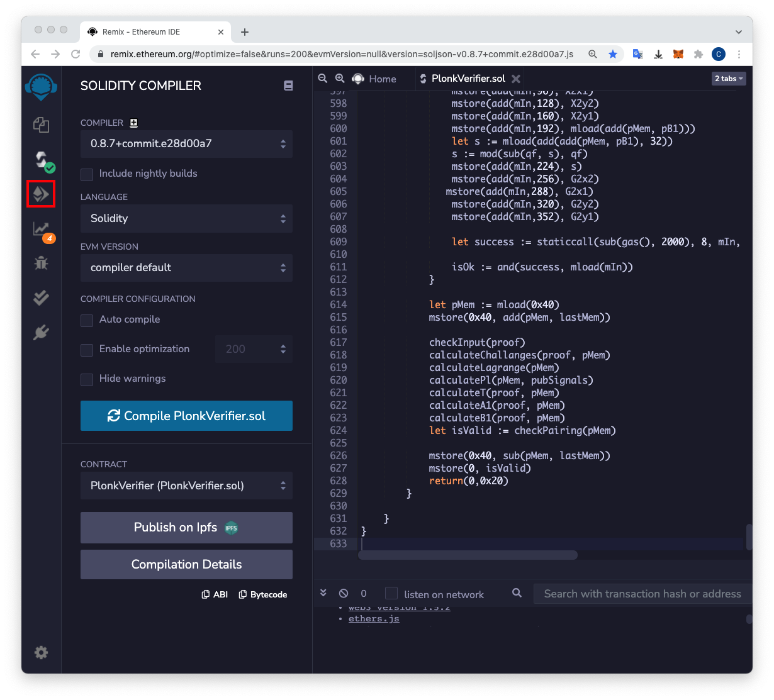This screenshot has width=774, height=700.
Task: Click the terminal search magnifier icon
Action: coord(517,593)
